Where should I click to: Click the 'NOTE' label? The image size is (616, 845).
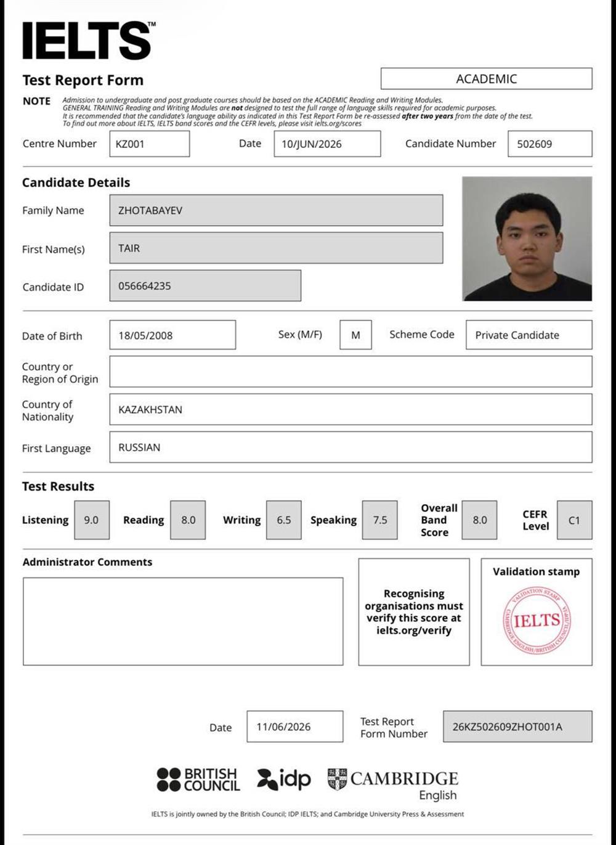tap(37, 101)
